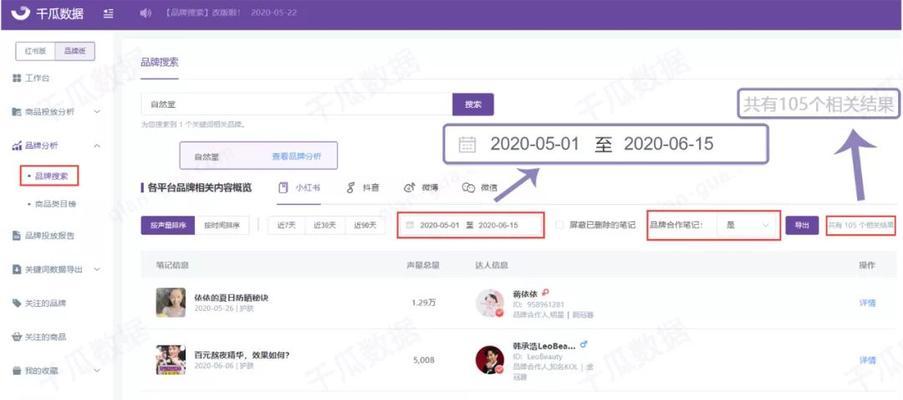Open the note 百元熬夜精华，效果如何？
The height and width of the screenshot is (400, 903).
(x=242, y=355)
